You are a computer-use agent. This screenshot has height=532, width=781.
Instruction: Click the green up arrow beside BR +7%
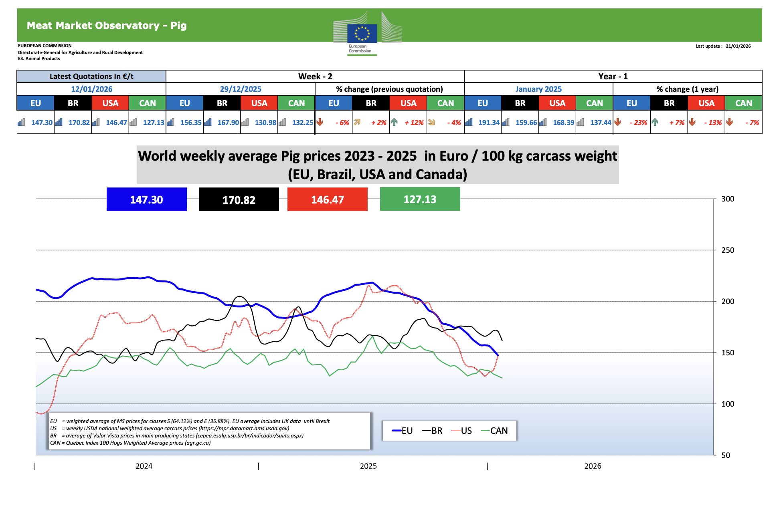655,122
